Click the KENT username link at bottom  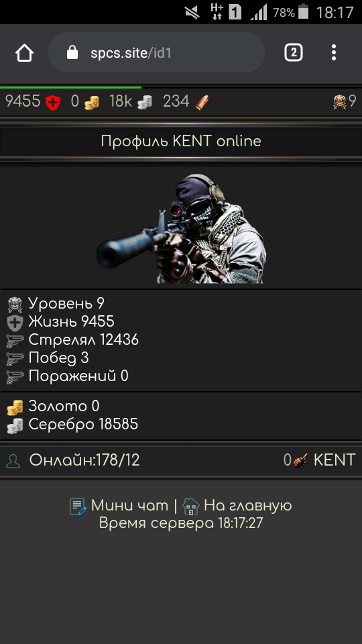point(335,460)
